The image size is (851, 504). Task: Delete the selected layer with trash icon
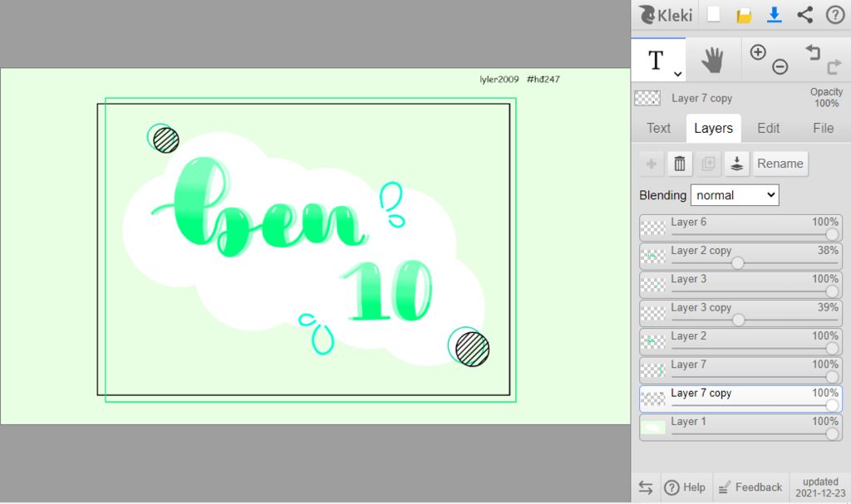[680, 164]
